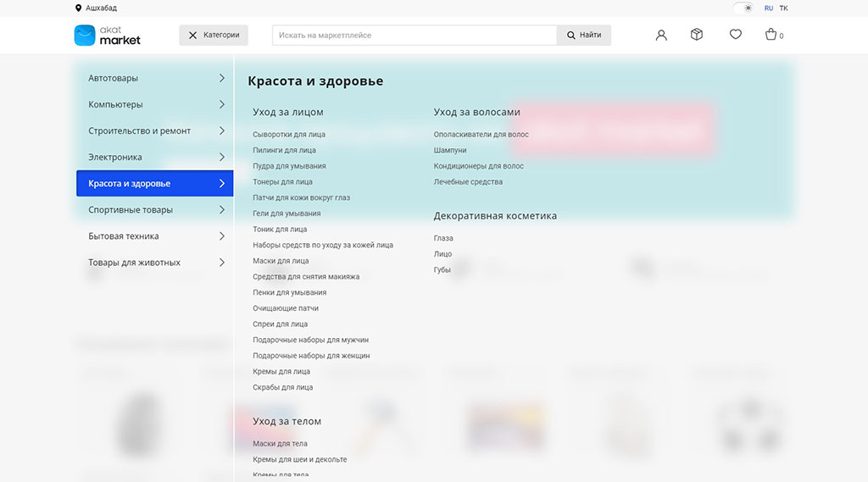Viewport: 868px width, 482px height.
Task: Expand Спортивные товары chevron
Action: tap(221, 210)
